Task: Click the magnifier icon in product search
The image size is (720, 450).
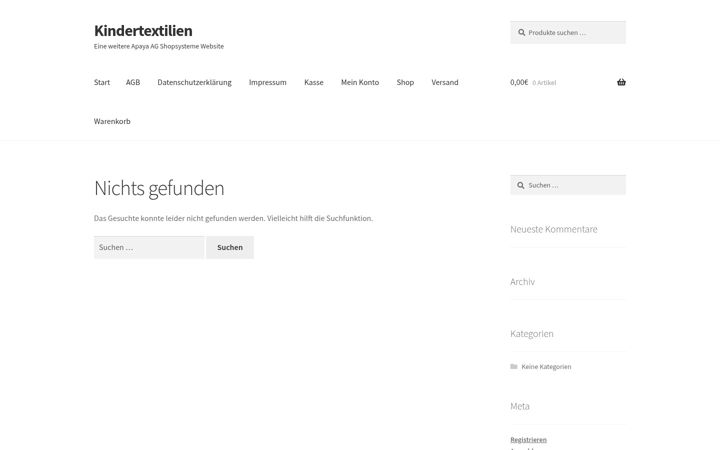Action: pyautogui.click(x=522, y=33)
